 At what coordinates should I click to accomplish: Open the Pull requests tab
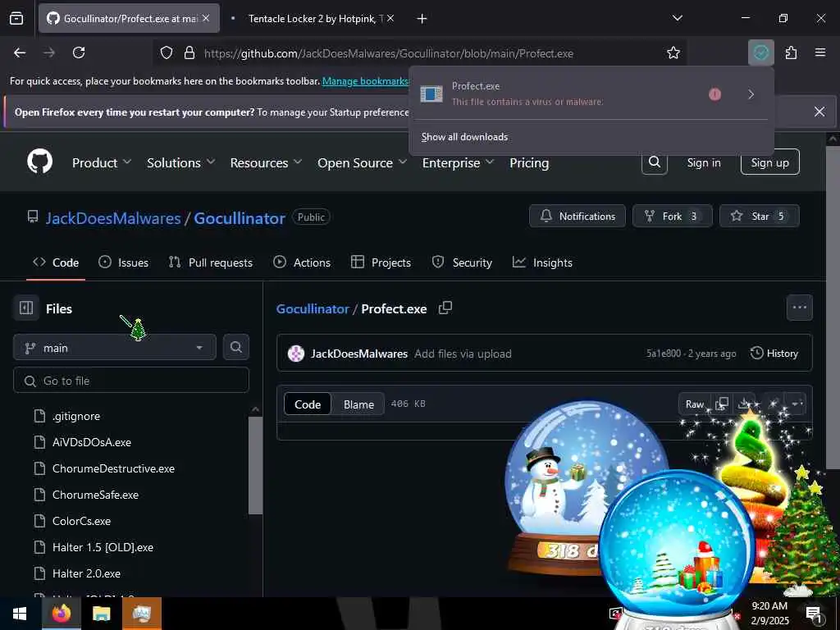click(x=211, y=262)
